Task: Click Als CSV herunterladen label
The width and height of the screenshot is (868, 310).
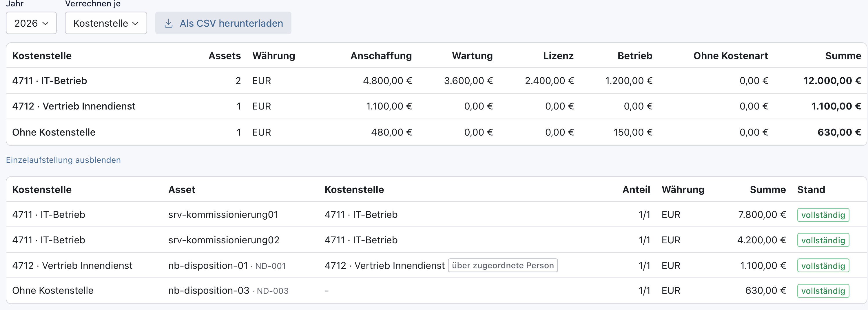Action: coord(231,23)
